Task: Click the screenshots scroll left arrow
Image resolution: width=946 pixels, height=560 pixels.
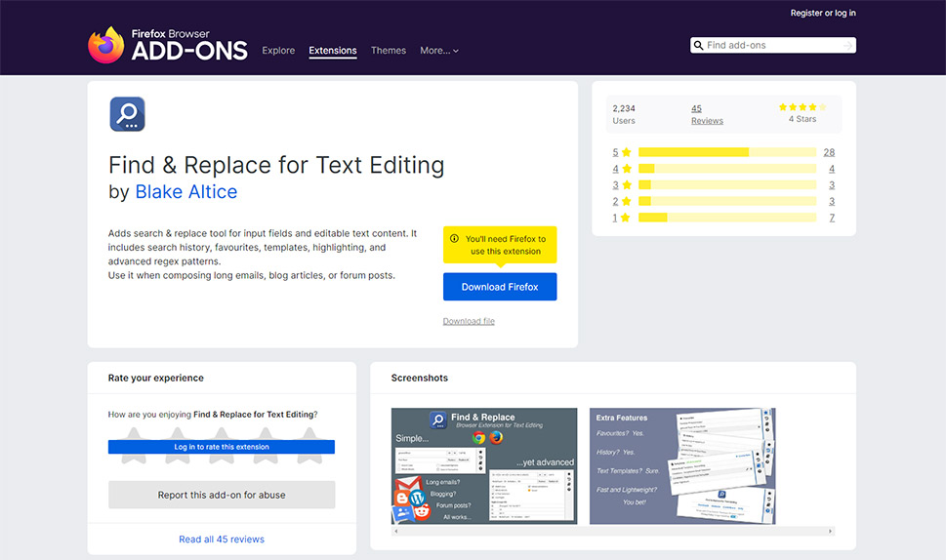Action: pos(395,531)
